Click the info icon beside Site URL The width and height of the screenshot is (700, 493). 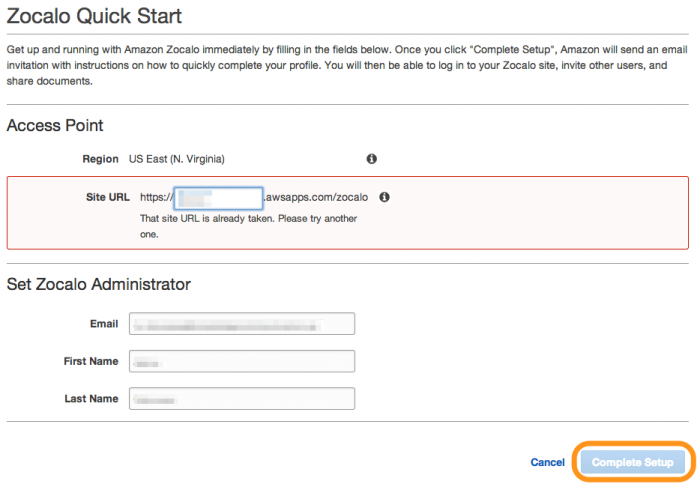pyautogui.click(x=384, y=197)
